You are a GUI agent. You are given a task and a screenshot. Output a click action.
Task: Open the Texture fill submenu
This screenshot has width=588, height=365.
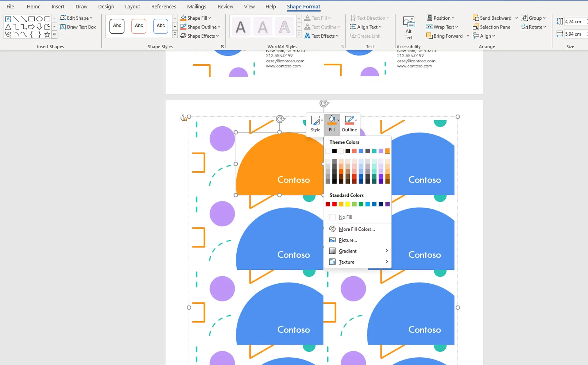coord(357,262)
